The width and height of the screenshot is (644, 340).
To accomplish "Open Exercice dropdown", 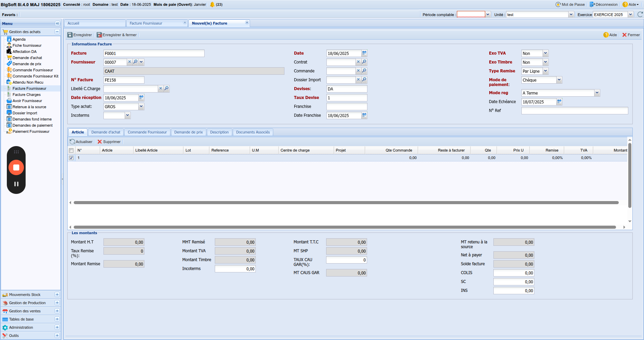I will tap(630, 14).
